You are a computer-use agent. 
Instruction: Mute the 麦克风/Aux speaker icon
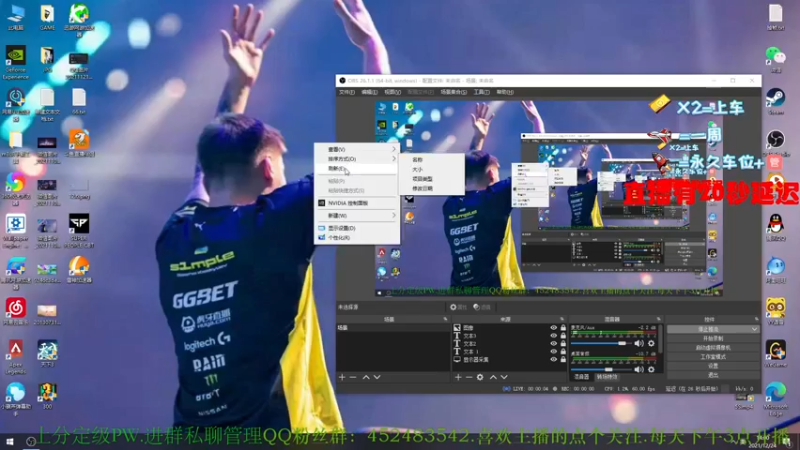point(639,343)
